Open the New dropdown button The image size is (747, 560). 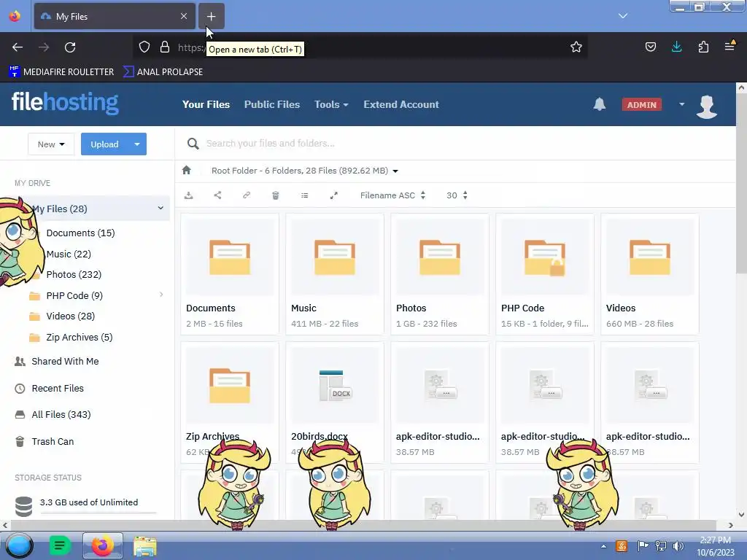click(x=51, y=144)
